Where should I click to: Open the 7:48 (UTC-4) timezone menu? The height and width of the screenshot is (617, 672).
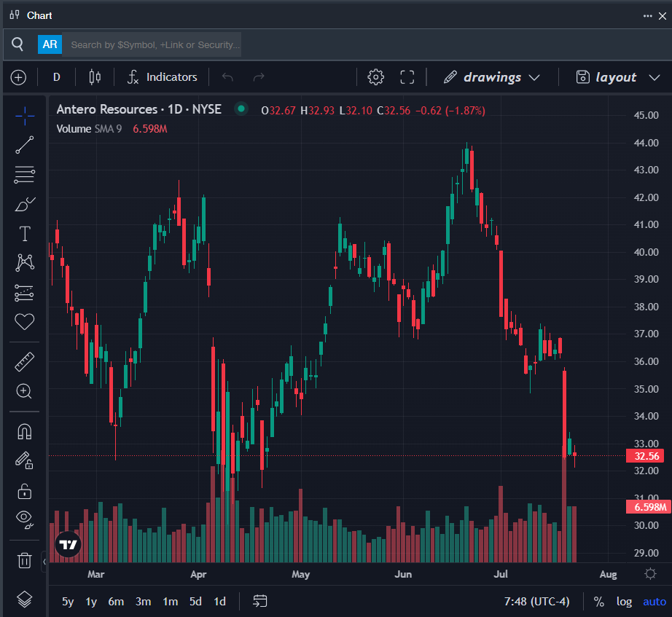click(536, 602)
